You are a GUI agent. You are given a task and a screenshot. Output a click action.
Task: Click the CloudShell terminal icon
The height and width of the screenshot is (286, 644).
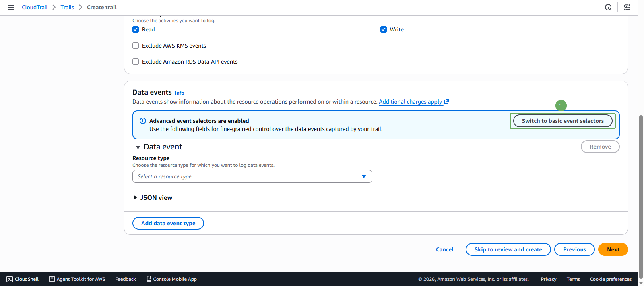(x=10, y=279)
